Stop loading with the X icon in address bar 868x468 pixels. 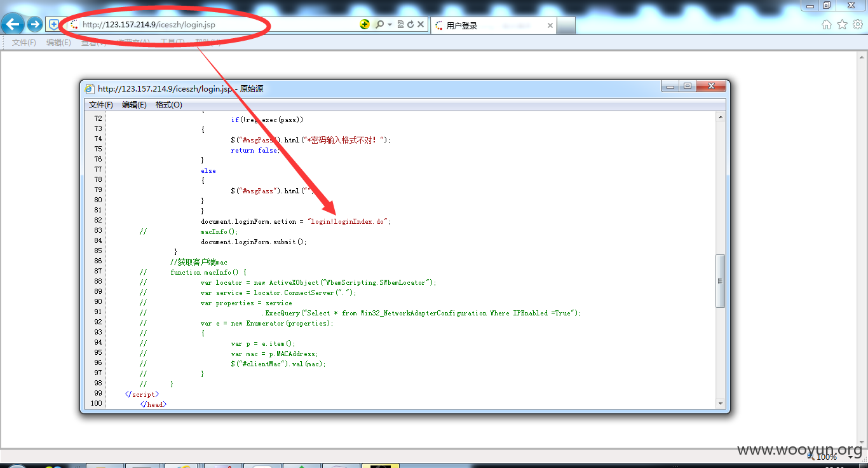[x=421, y=24]
